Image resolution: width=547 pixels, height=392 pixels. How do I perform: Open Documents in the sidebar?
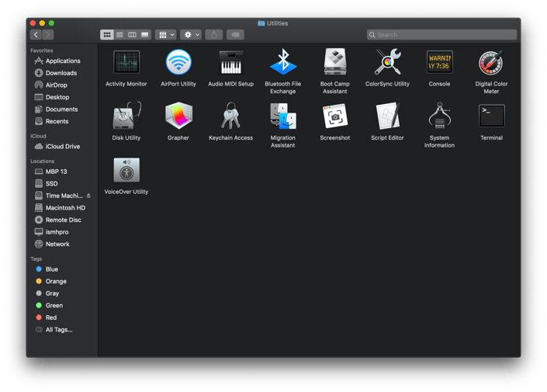62,109
